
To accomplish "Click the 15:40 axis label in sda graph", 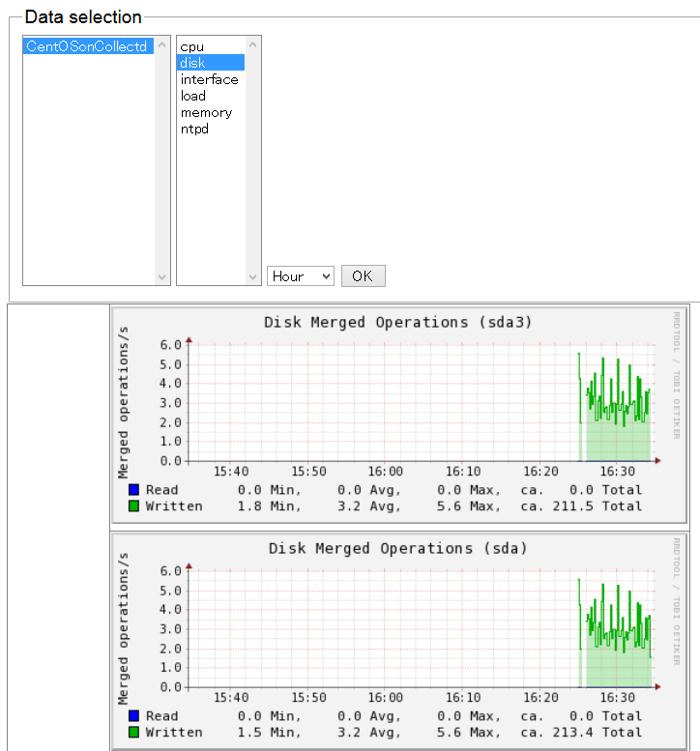I will coord(231,698).
